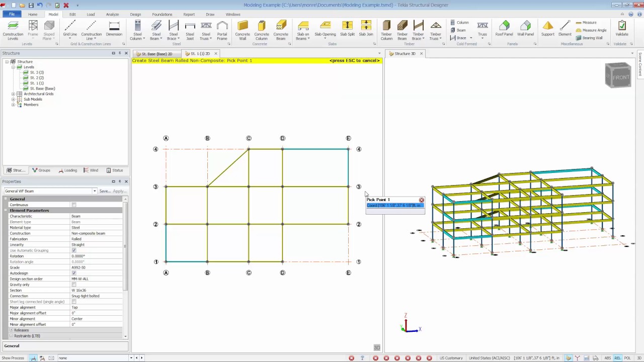This screenshot has width=644, height=362.
Task: Select the Timber Column tool
Action: click(x=386, y=30)
